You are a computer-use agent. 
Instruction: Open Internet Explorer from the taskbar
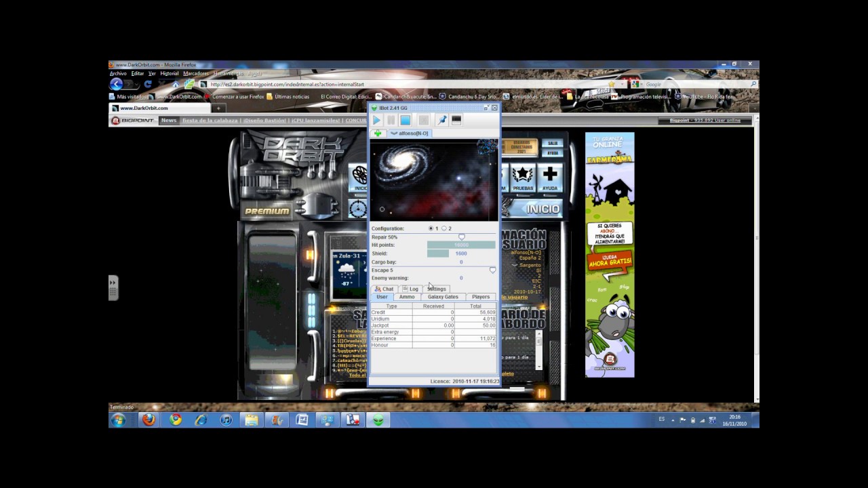(201, 420)
